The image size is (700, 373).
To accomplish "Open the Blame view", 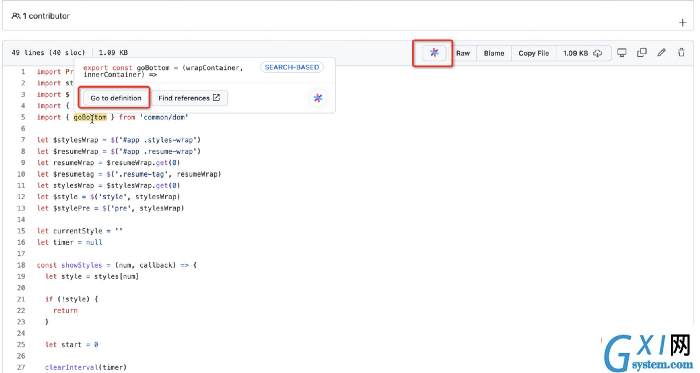I will [x=494, y=53].
